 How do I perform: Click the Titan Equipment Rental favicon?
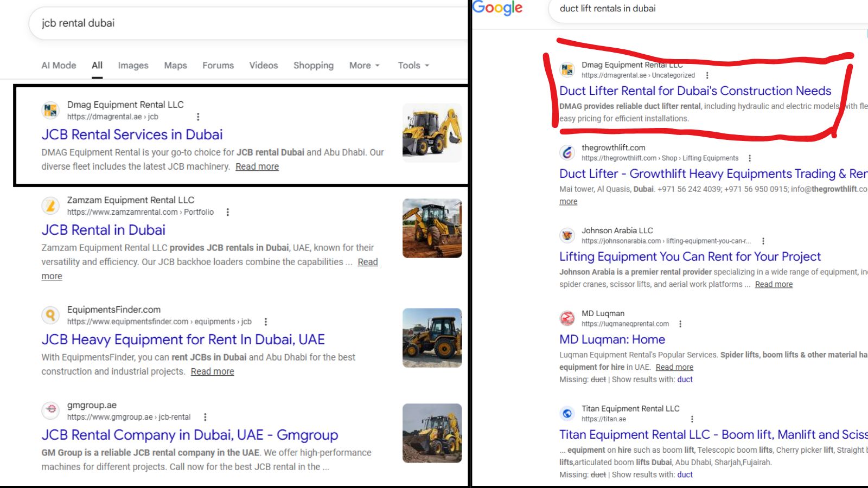[567, 413]
